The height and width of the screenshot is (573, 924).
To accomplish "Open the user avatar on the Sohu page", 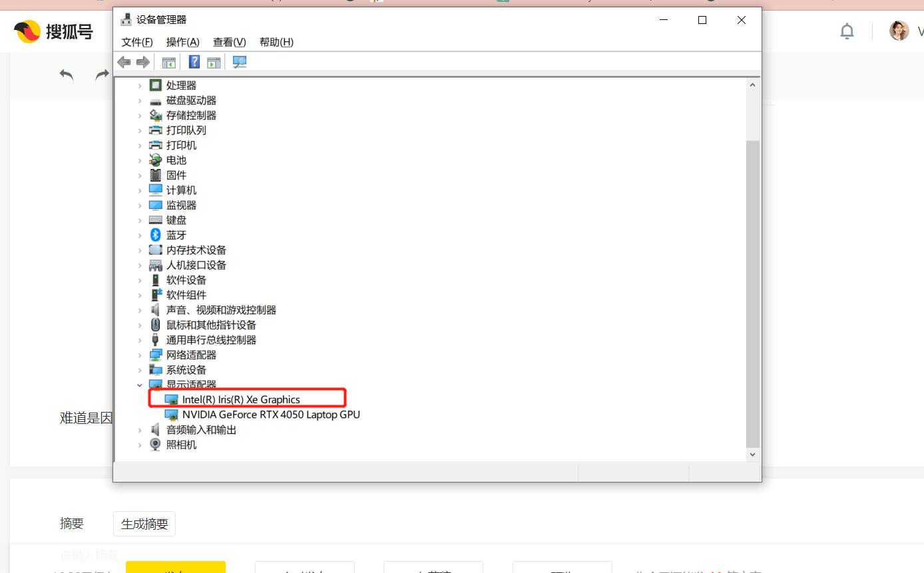I will click(899, 31).
